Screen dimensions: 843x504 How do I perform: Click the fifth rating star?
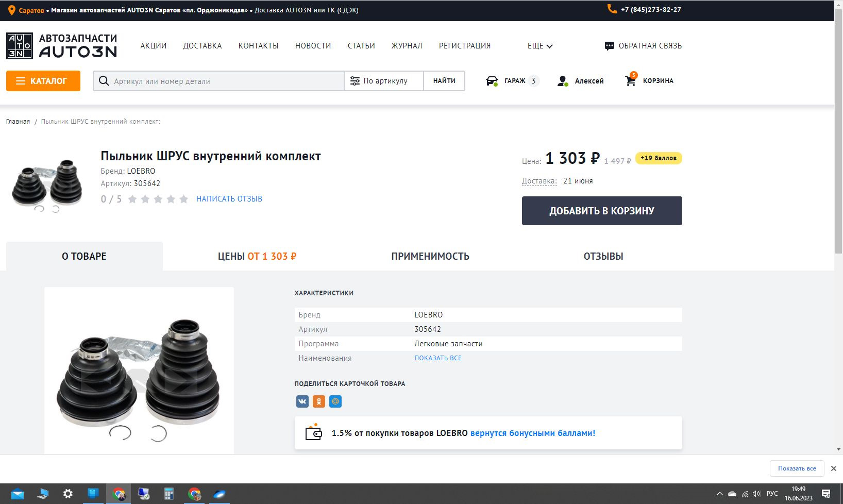pos(183,199)
